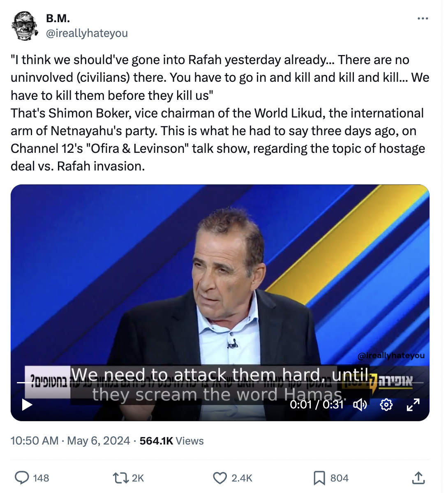Repost this tweet via retweet icon

click(x=120, y=478)
